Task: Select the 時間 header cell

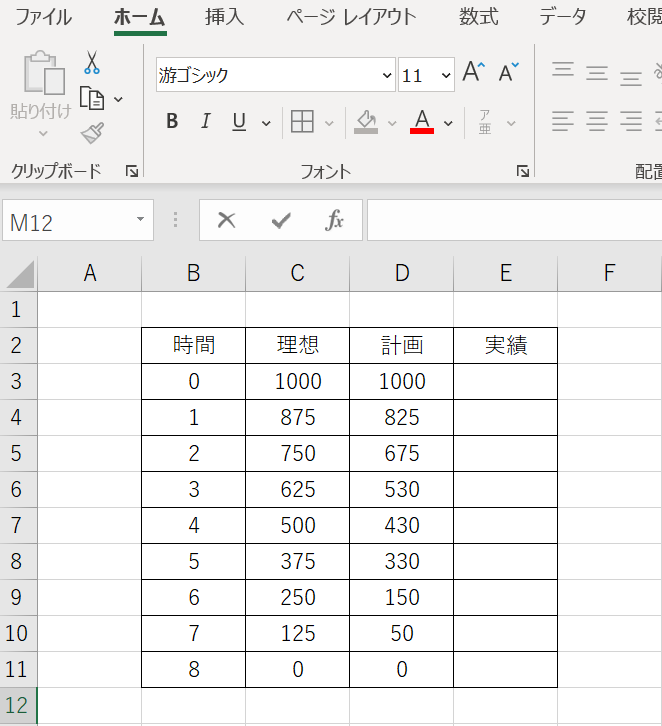Action: [x=194, y=345]
